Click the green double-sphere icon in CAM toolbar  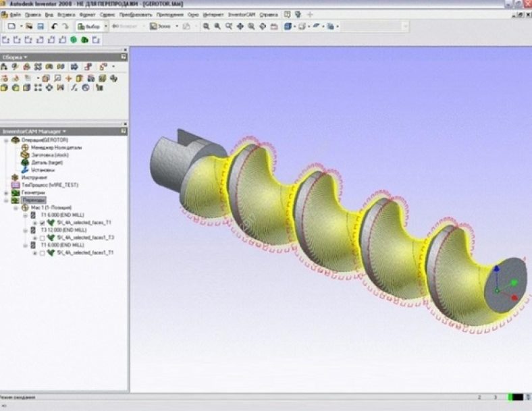[x=85, y=40]
